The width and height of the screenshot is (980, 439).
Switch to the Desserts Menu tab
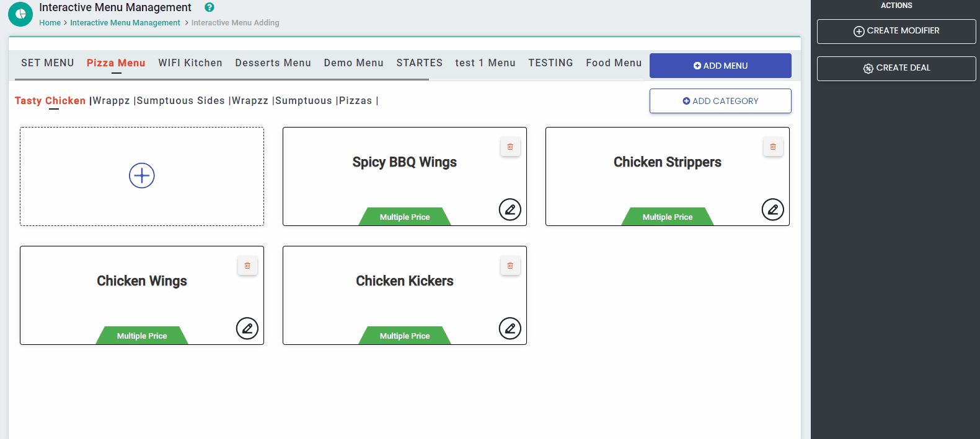click(x=273, y=63)
